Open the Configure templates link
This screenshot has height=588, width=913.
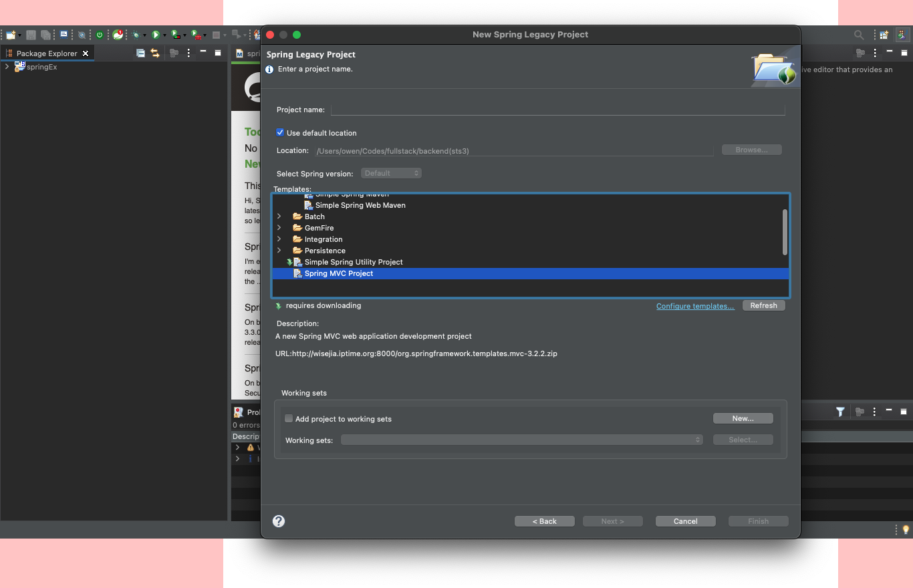tap(695, 306)
